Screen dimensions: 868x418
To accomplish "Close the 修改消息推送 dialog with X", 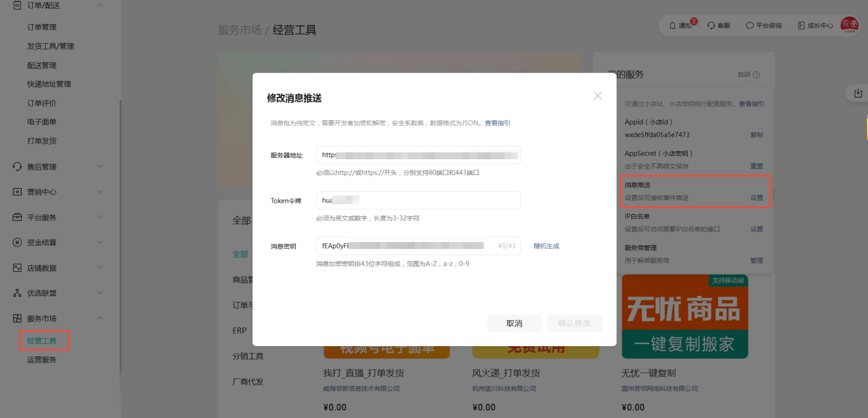I will tap(597, 96).
